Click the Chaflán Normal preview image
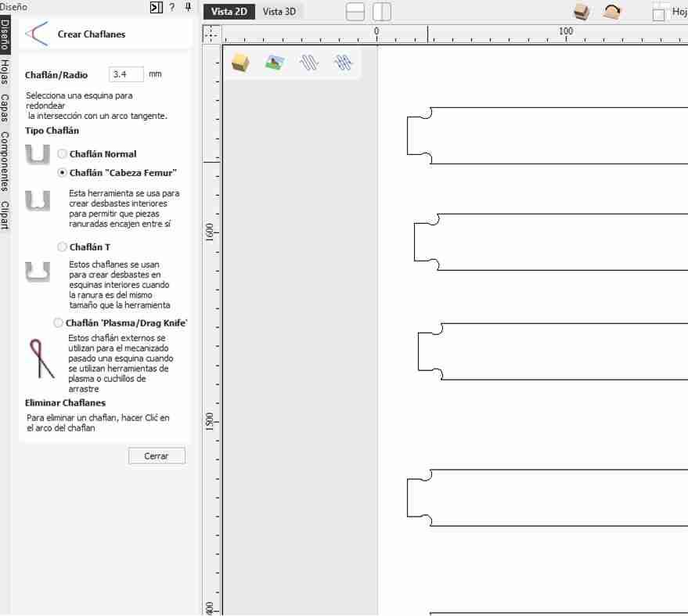The height and width of the screenshot is (616, 688). [x=38, y=154]
